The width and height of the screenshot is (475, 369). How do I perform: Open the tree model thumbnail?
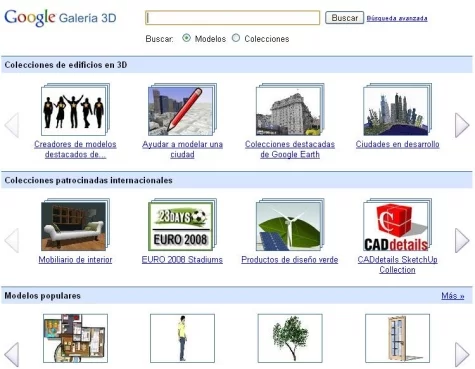pos(290,338)
